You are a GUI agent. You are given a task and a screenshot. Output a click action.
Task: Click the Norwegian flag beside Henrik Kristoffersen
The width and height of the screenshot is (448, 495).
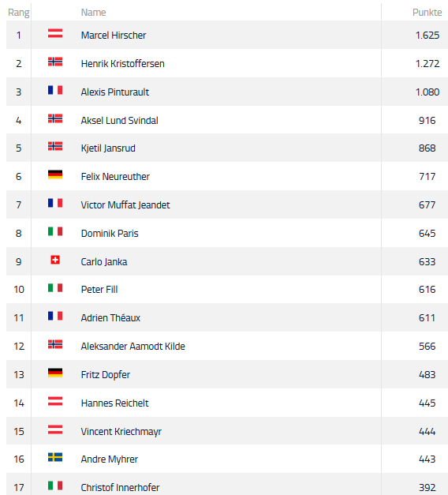point(55,62)
